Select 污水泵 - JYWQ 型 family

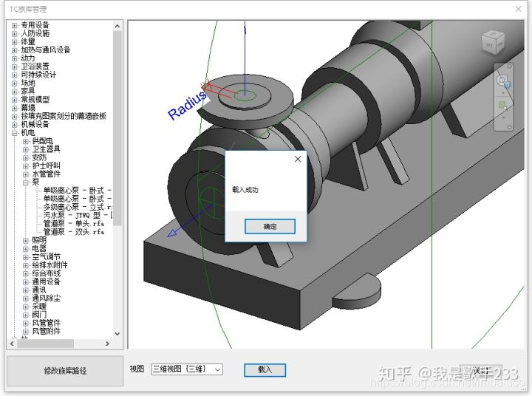coord(78,216)
